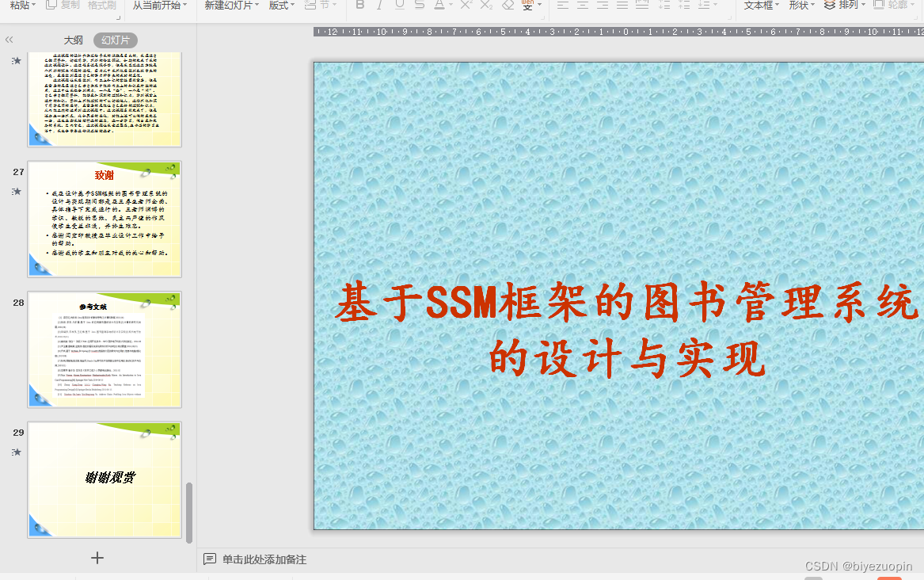Viewport: 924px width, 580px height.
Task: Click the line spacing icon
Action: point(704,5)
